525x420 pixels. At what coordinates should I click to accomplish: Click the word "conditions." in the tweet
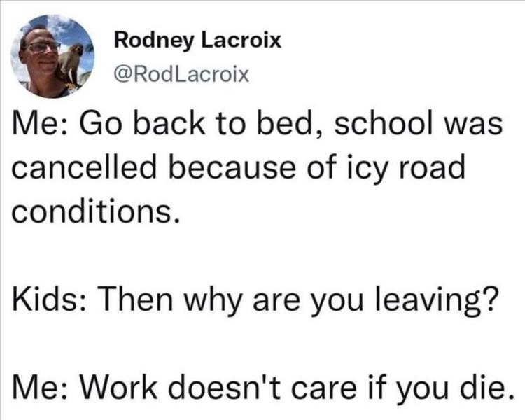tap(91, 212)
